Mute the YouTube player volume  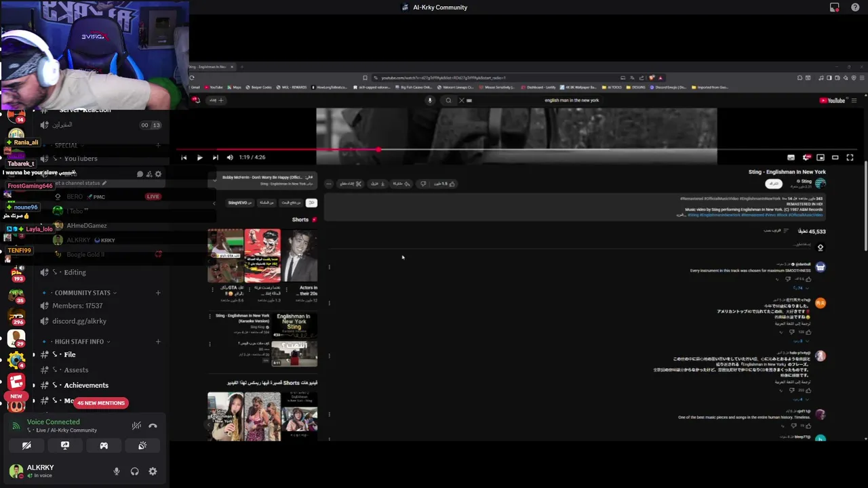[x=230, y=157]
